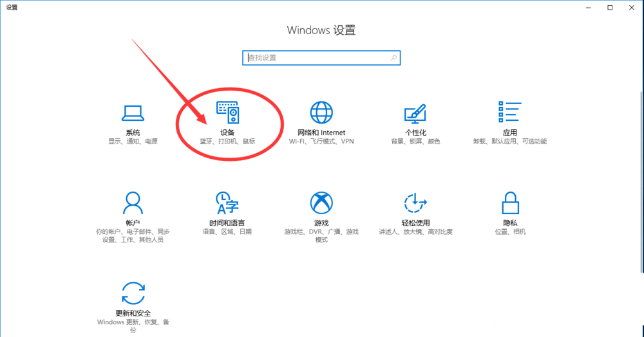
Task: Open the 个性化 paintbrush icon
Action: pyautogui.click(x=415, y=114)
